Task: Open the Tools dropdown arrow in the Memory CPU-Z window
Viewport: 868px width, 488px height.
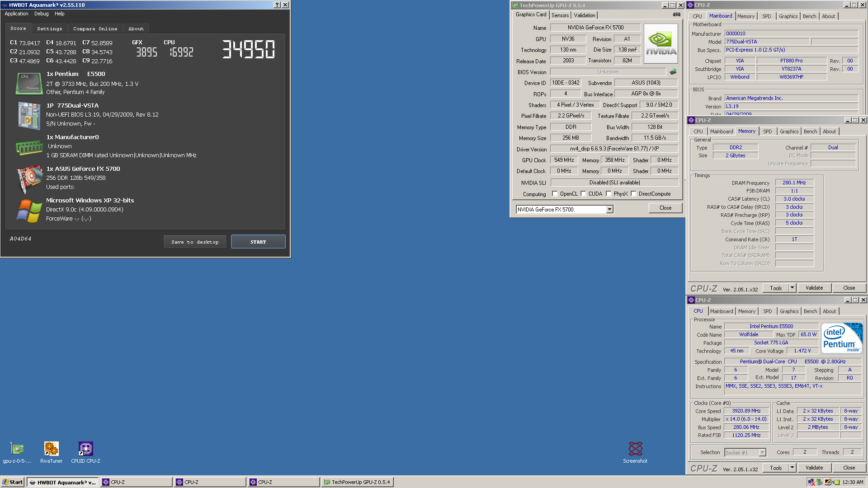Action: coord(792,288)
